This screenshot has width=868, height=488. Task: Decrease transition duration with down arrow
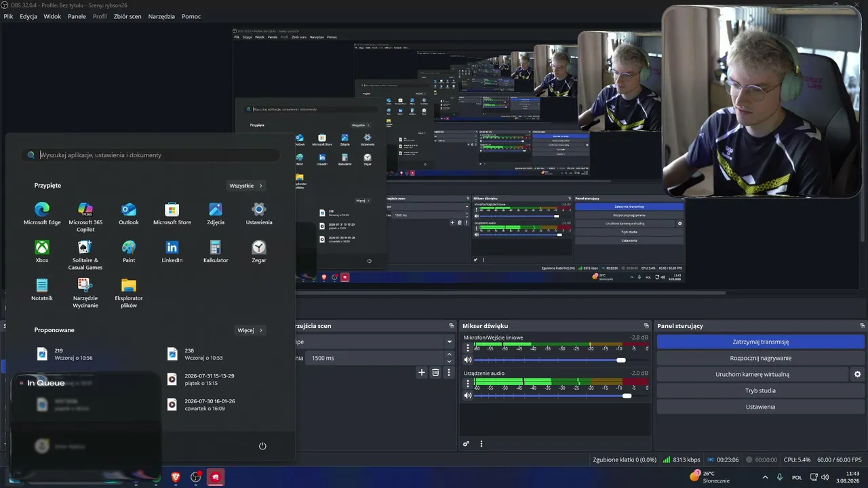coord(449,361)
